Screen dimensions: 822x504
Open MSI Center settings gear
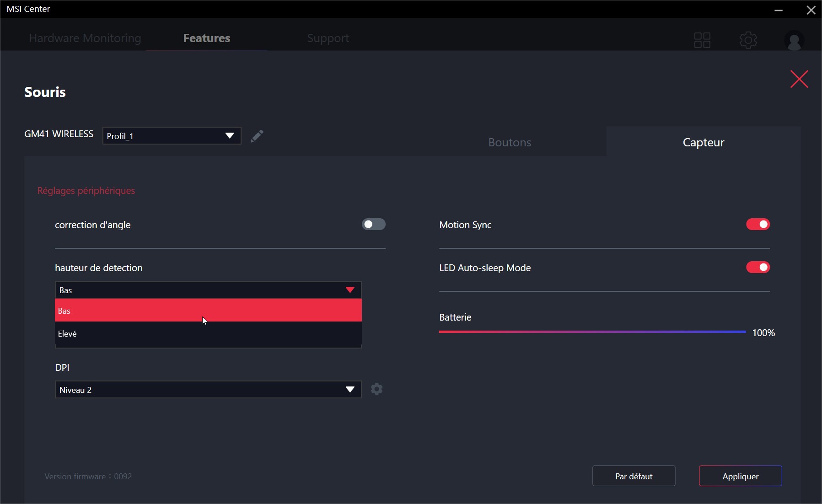(748, 40)
